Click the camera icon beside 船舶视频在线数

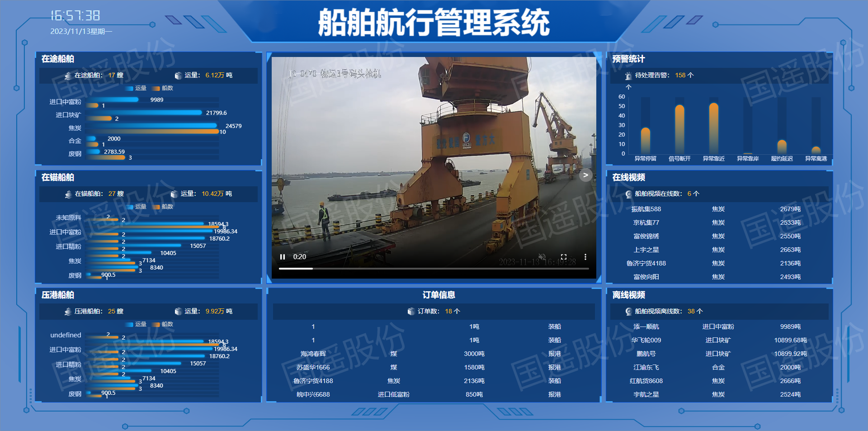click(628, 194)
